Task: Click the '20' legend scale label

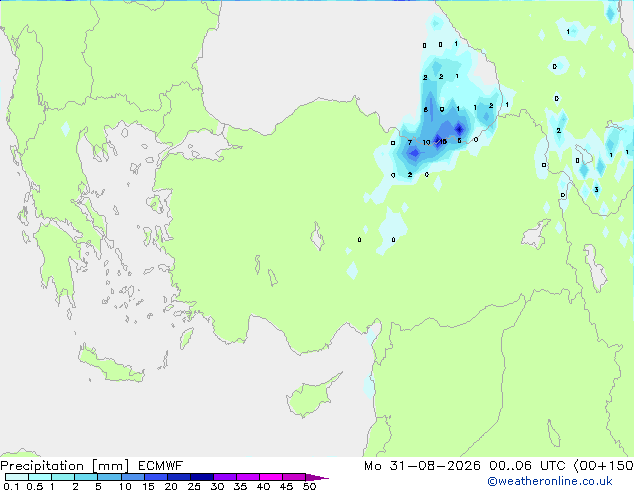Action: [171, 486]
